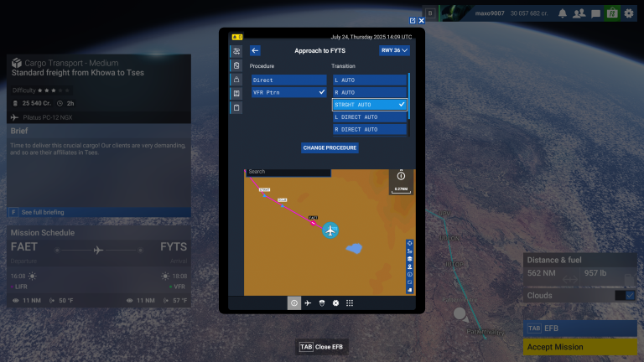
Task: Click the terrain profile map tool
Action: [409, 290]
